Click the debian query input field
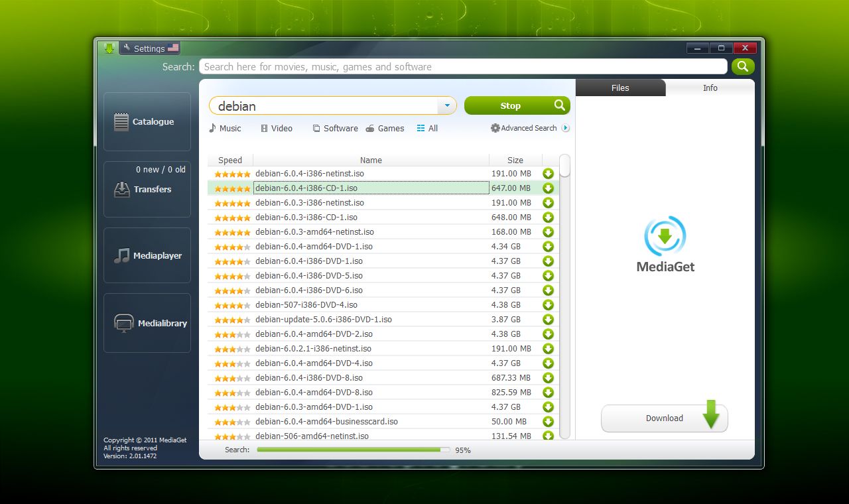Viewport: 849px width, 504px height. click(325, 105)
